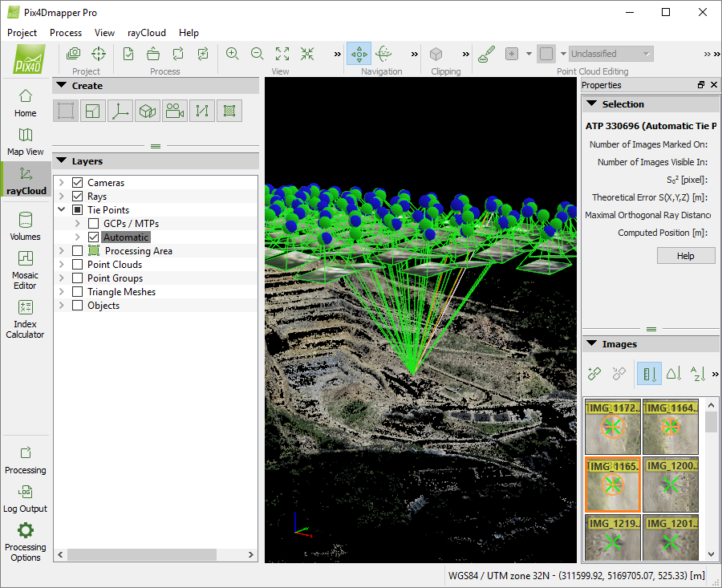The width and height of the screenshot is (722, 588).
Task: Expand the Triangle Meshes layer
Action: point(63,291)
